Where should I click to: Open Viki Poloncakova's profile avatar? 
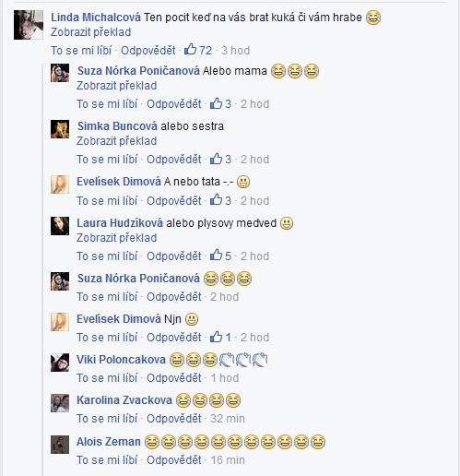(x=60, y=363)
